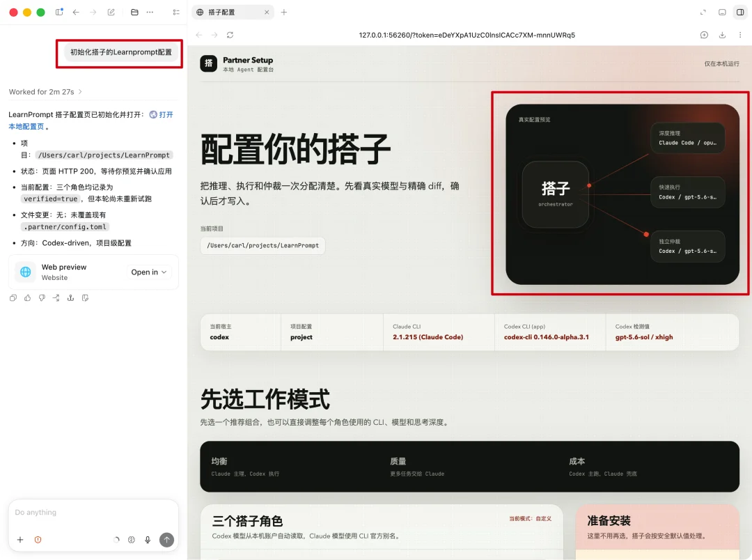Start a new chat with compose icon

coord(111,12)
